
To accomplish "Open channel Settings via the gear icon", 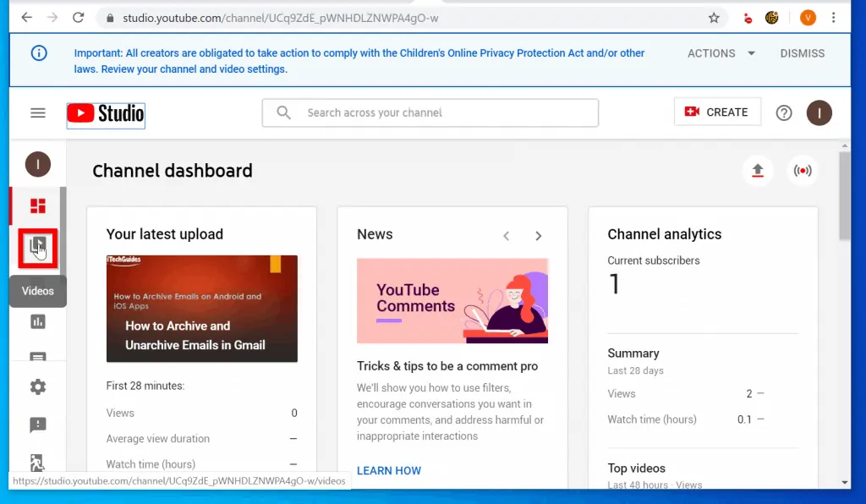I will [x=37, y=386].
